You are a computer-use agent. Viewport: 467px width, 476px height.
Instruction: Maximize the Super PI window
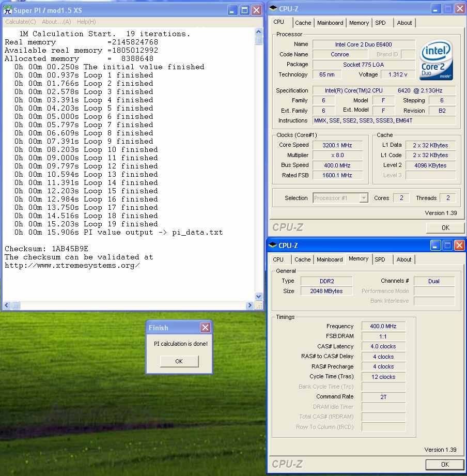pos(244,10)
